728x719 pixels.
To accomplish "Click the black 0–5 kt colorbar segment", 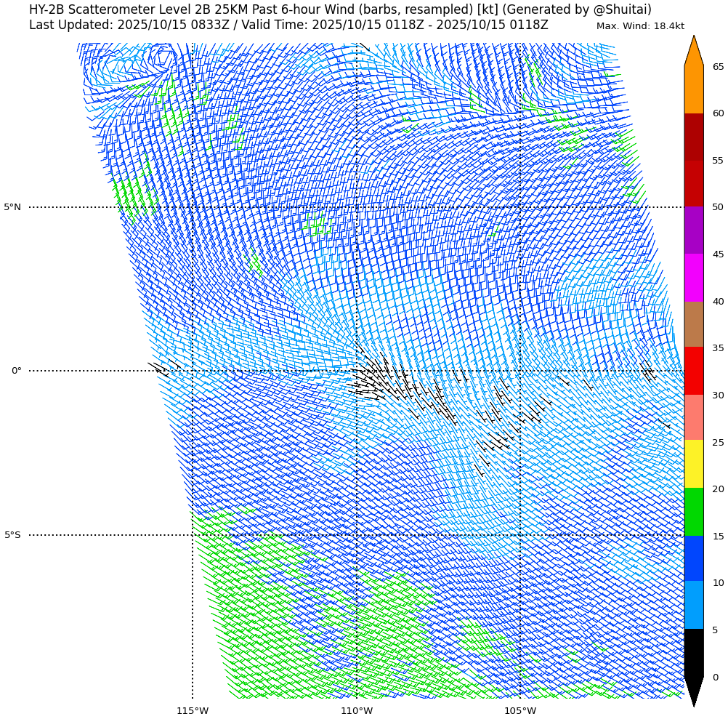I will pyautogui.click(x=694, y=652).
